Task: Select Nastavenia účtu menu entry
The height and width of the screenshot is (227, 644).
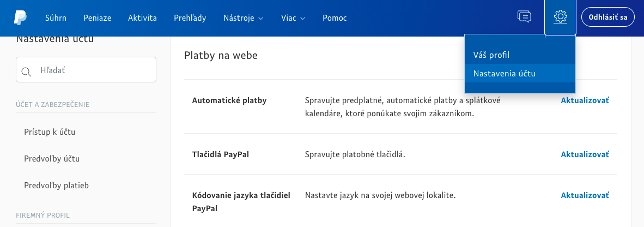Action: pyautogui.click(x=520, y=73)
